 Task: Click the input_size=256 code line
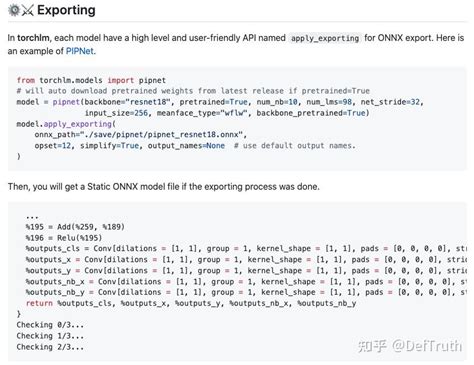(x=227, y=113)
